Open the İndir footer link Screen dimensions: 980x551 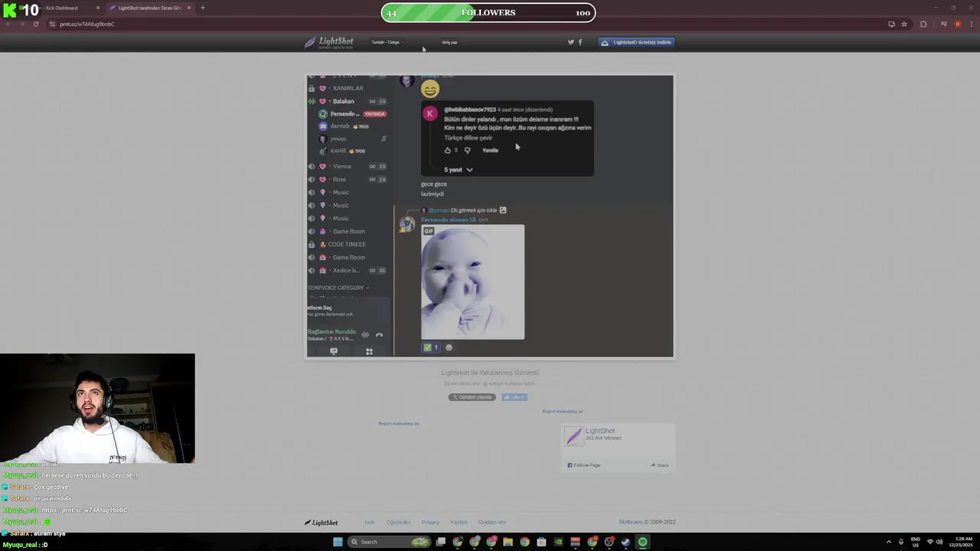(370, 522)
